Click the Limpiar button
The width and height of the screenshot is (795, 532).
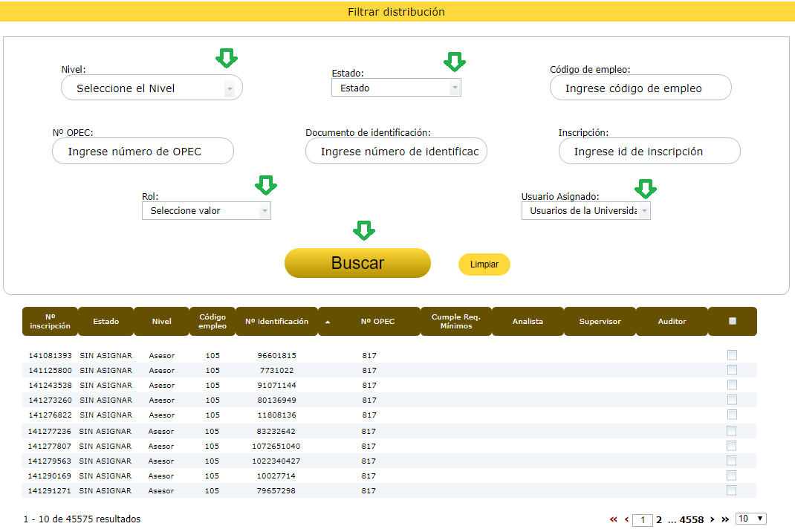coord(484,265)
